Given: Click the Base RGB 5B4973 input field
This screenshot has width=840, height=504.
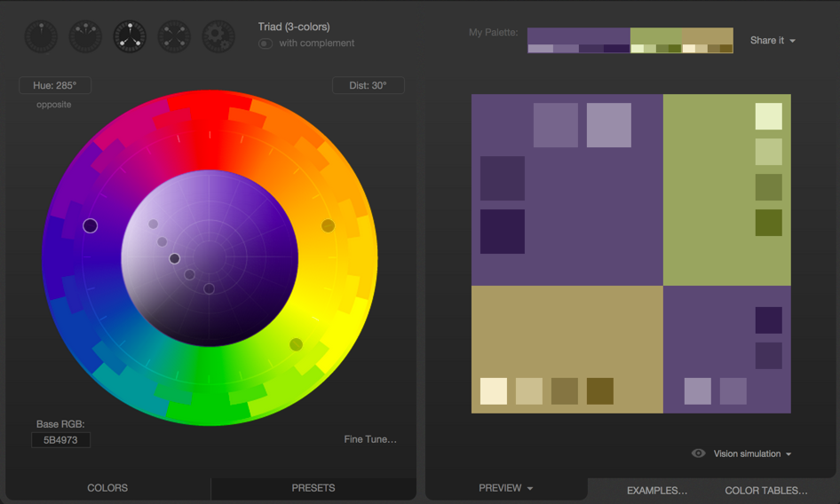Looking at the screenshot, I should [60, 440].
